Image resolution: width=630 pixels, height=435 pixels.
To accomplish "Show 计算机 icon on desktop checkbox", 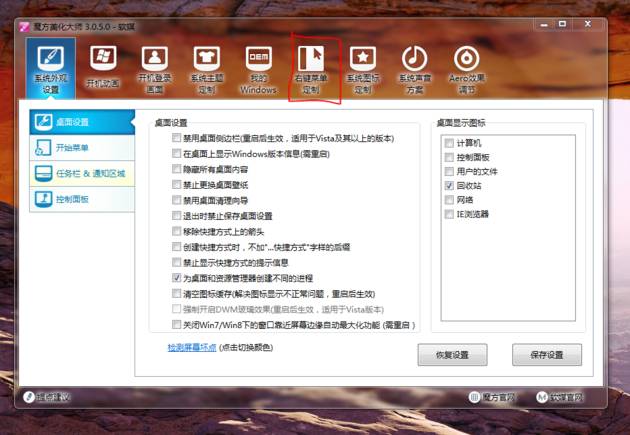I will (x=449, y=143).
